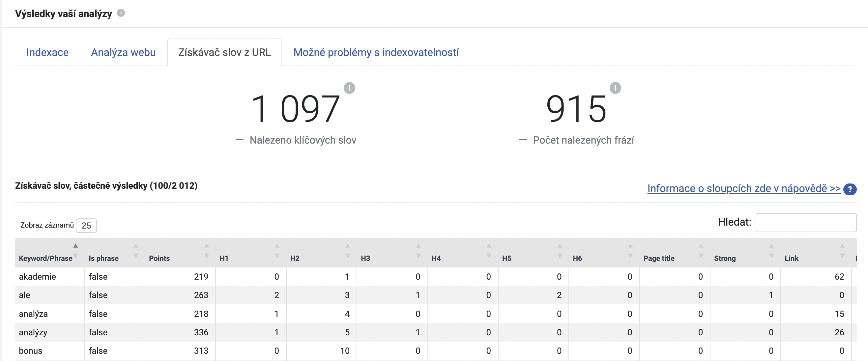Screen dimensions: 868x361
Task: Click Link value 62 in akademie row
Action: (x=839, y=277)
